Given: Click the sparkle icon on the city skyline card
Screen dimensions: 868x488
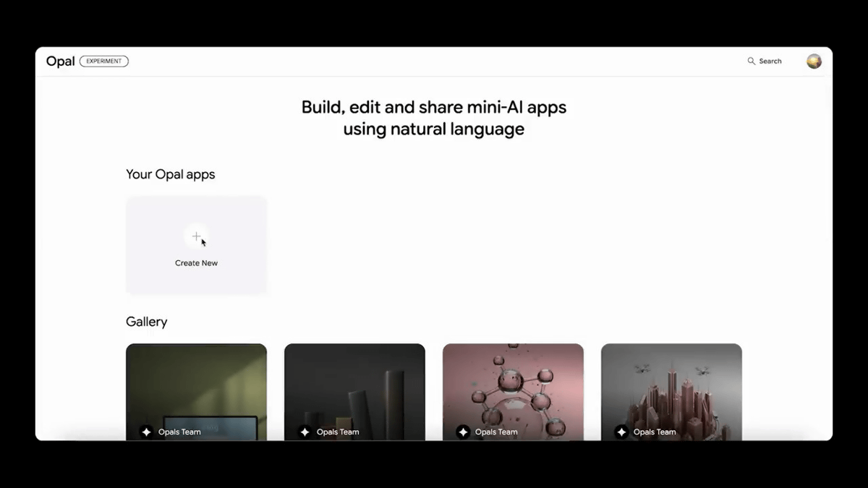Looking at the screenshot, I should point(621,432).
